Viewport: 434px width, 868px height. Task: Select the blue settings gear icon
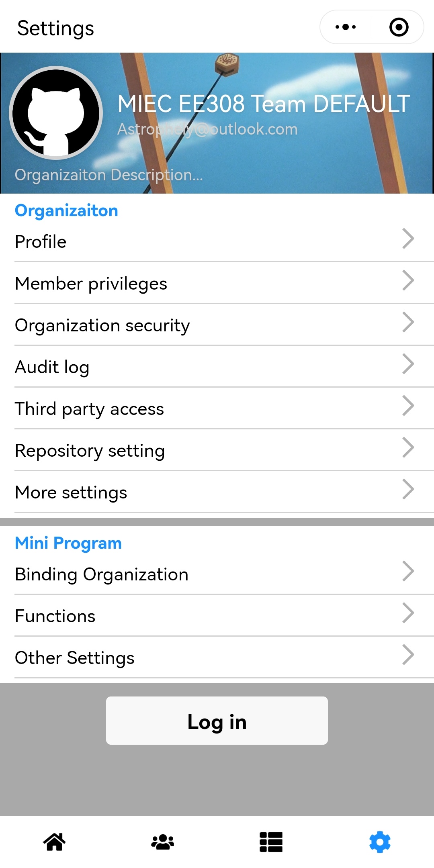click(x=380, y=841)
